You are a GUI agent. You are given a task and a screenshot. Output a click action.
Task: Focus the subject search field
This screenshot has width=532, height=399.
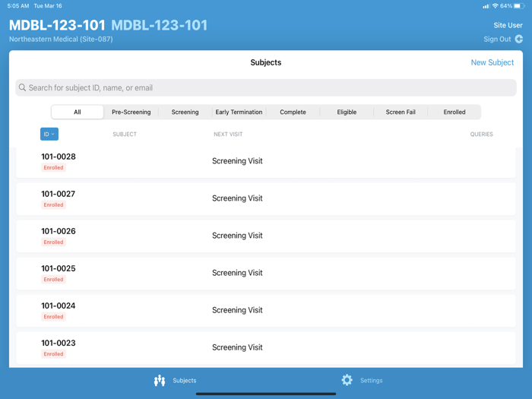click(x=266, y=87)
